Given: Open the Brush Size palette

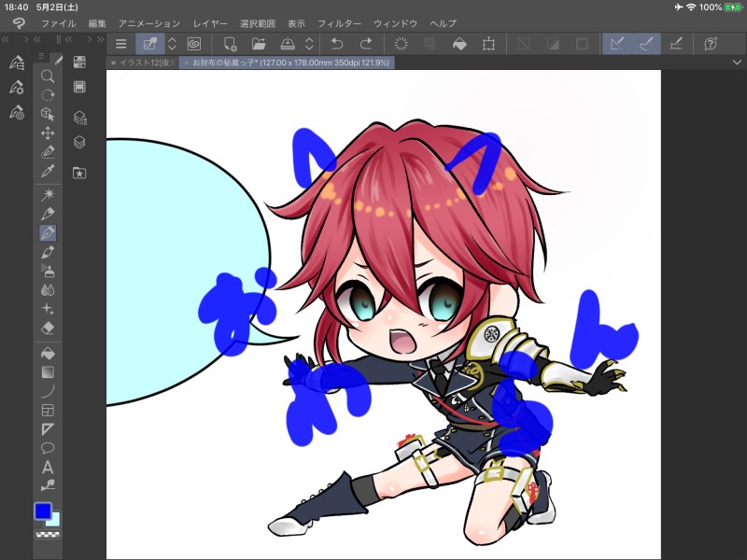Looking at the screenshot, I should click(x=17, y=112).
